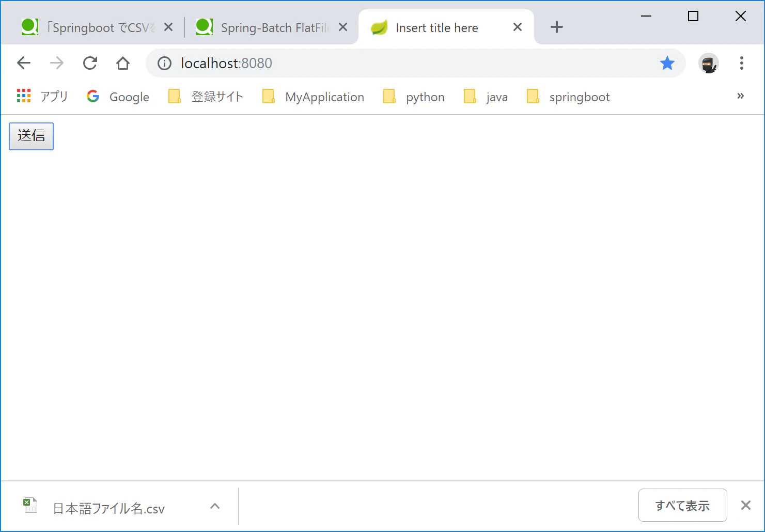The image size is (765, 532).
Task: View site information for localhost
Action: [164, 63]
